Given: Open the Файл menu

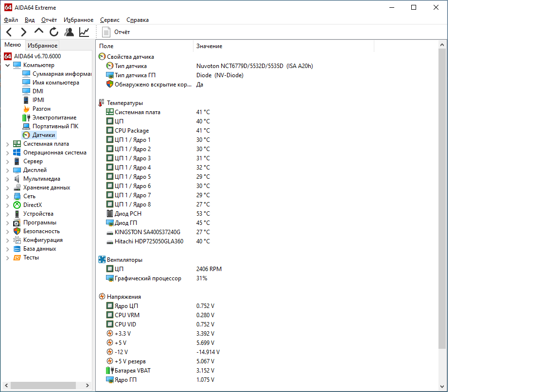Looking at the screenshot, I should [11, 20].
